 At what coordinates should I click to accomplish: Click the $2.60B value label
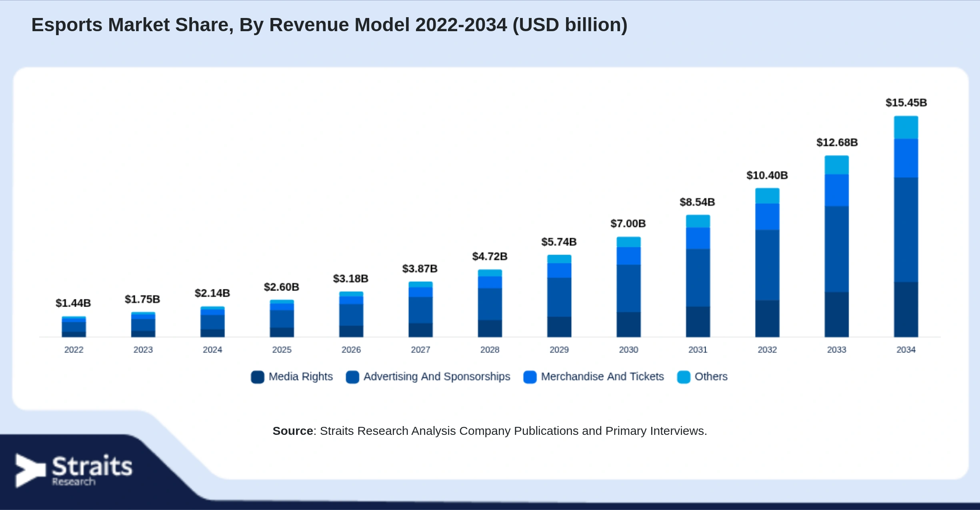282,287
